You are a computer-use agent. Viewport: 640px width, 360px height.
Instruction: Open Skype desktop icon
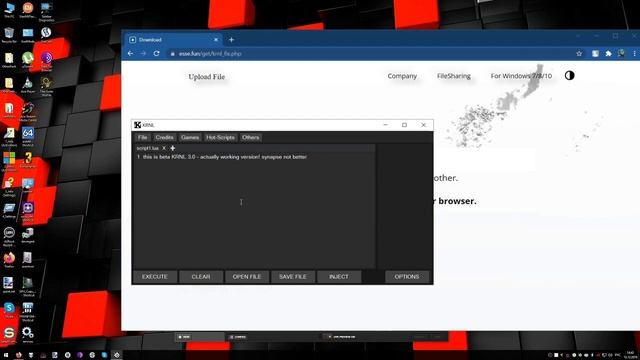(9, 310)
